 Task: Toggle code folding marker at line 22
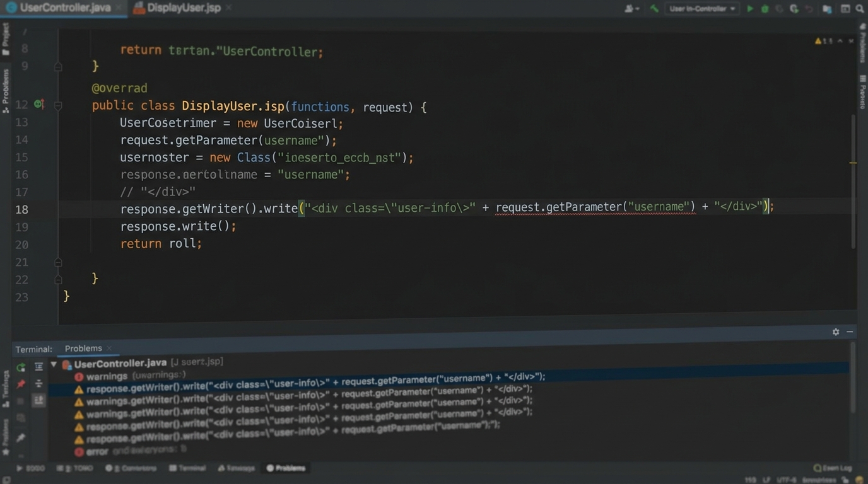click(x=58, y=279)
